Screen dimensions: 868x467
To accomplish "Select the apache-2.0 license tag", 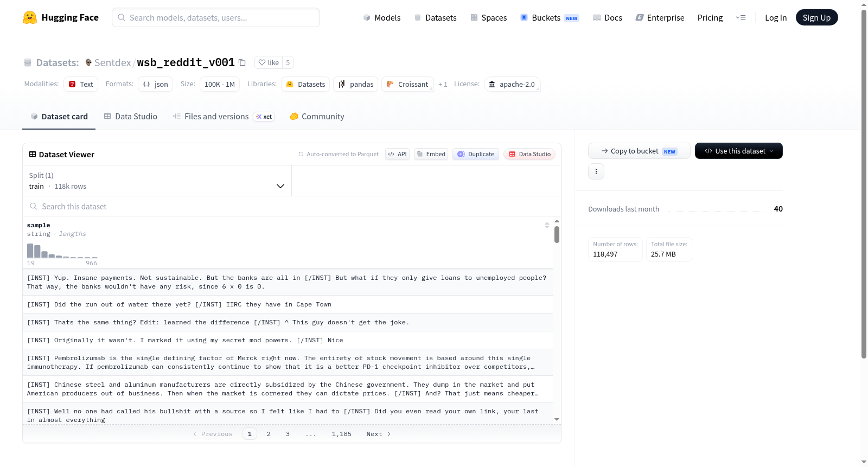I will click(x=512, y=84).
